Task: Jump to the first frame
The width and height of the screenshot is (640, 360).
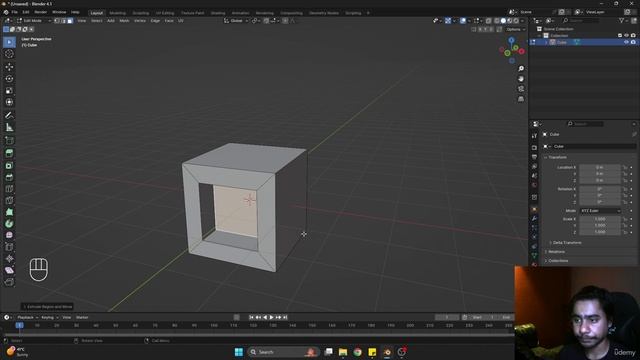Action: [251, 317]
